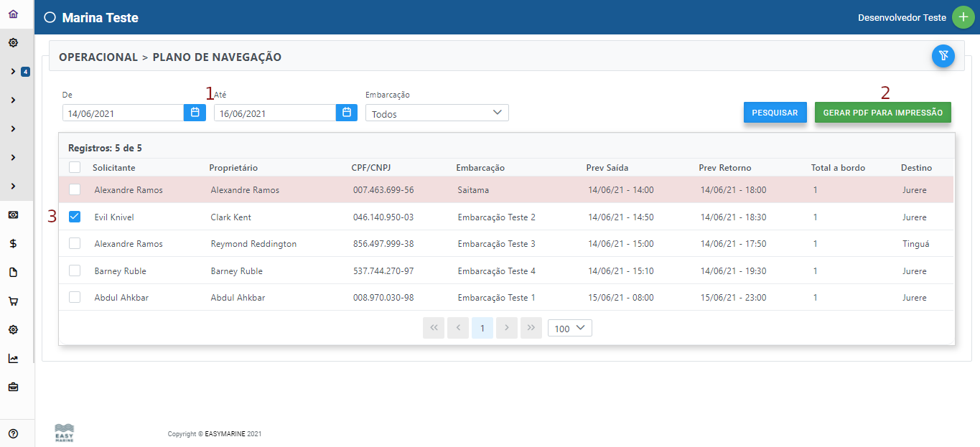The image size is (980, 447).
Task: Click the PESQUISAR button
Action: pyautogui.click(x=775, y=113)
